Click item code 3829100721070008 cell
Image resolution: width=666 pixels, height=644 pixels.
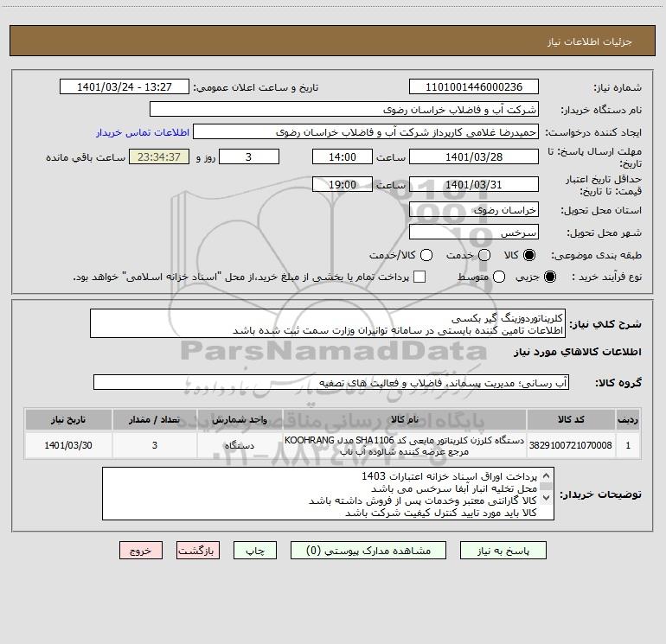[x=571, y=445]
